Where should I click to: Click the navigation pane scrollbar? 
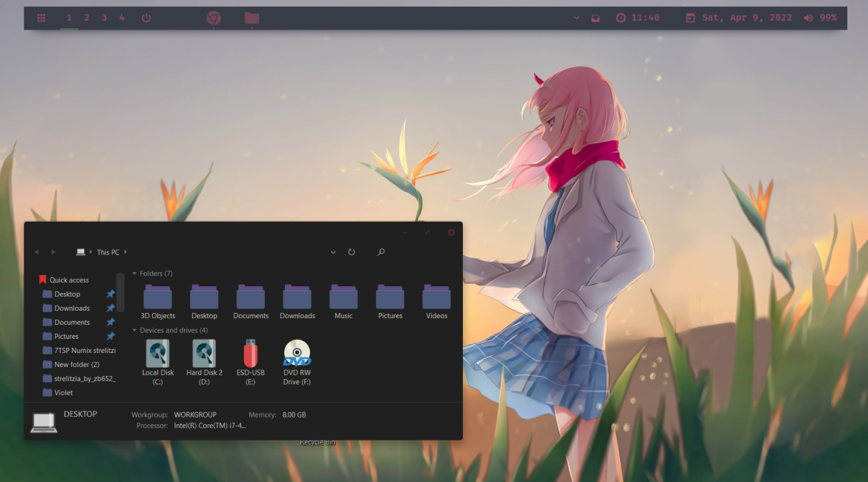click(x=120, y=293)
